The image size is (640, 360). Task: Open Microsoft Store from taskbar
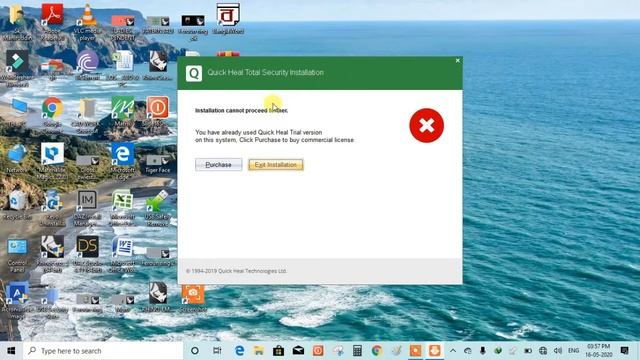pyautogui.click(x=278, y=351)
